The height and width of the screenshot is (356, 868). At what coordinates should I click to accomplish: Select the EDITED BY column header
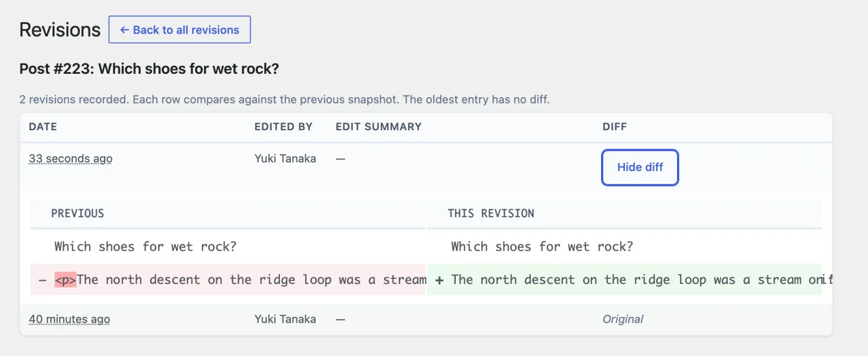pyautogui.click(x=283, y=126)
